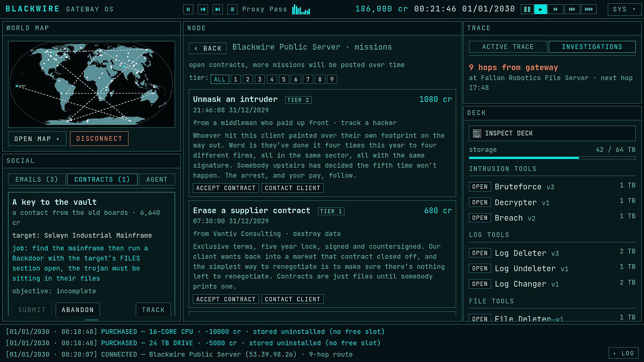644x362 pixels.
Task: Skip to next music track
Action: click(x=217, y=9)
